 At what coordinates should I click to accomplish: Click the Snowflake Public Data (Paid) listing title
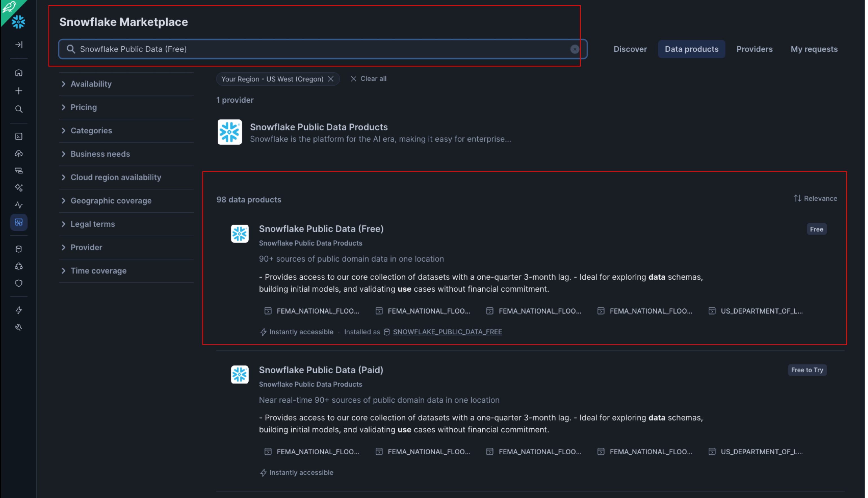tap(321, 370)
